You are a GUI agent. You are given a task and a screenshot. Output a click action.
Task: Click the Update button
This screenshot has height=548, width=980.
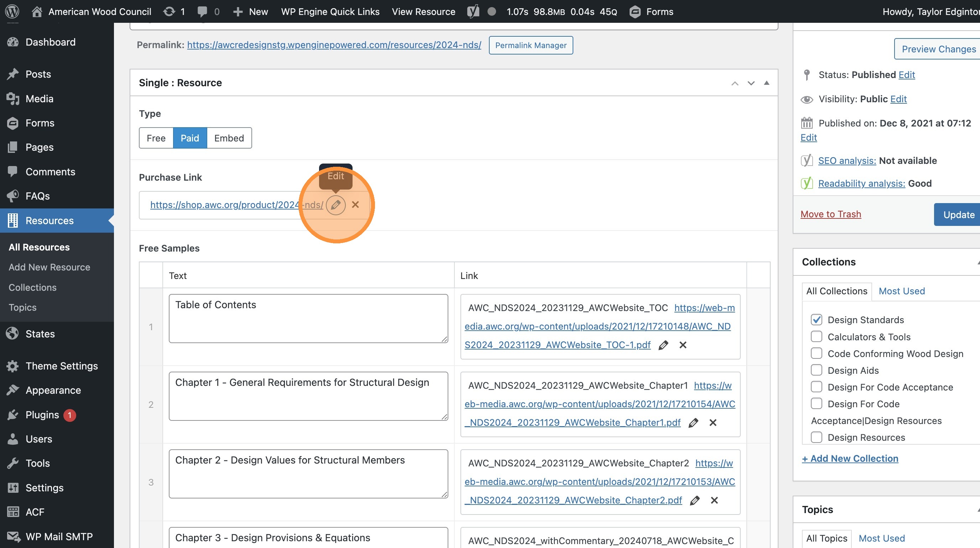point(958,214)
